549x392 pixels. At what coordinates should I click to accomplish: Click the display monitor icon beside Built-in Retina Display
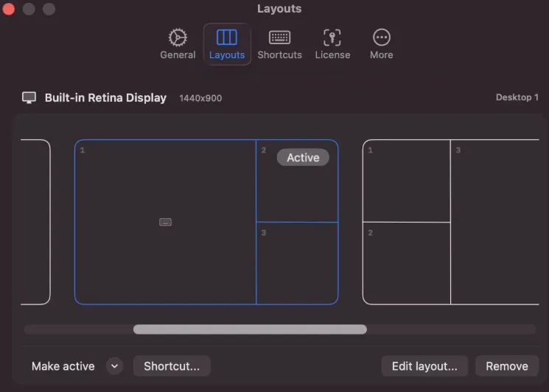point(29,98)
